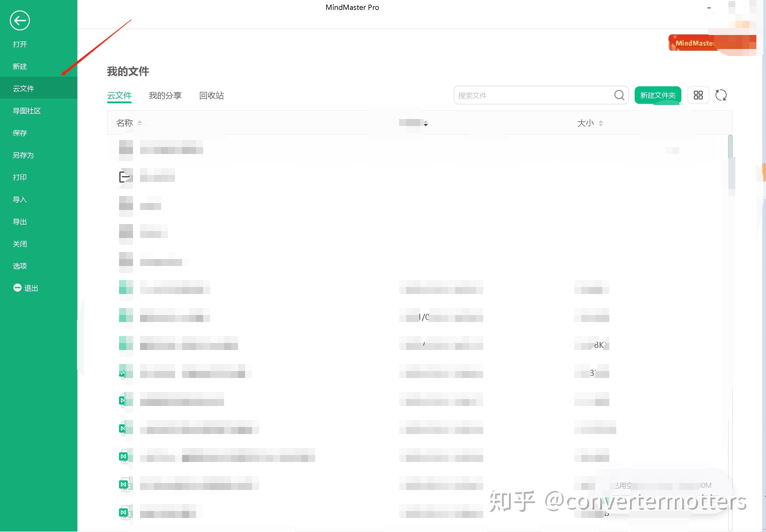Focus the 搜索文件 input field
Image resolution: width=766 pixels, height=532 pixels.
pyautogui.click(x=533, y=96)
